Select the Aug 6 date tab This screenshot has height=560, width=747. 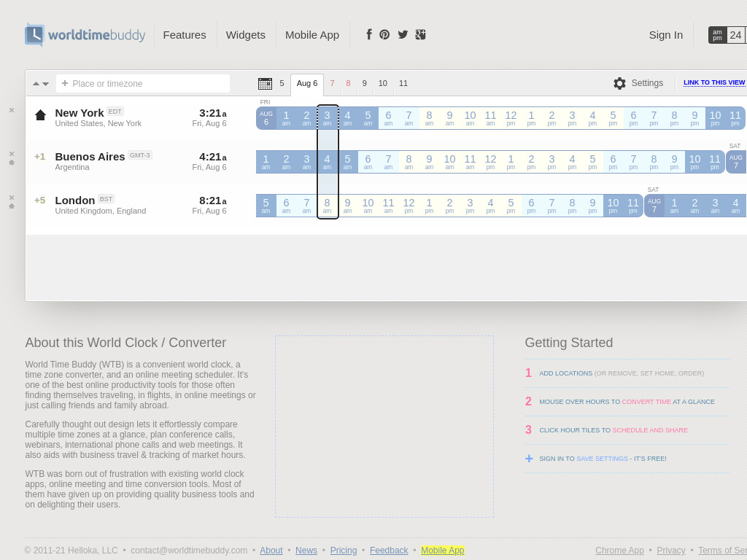[307, 84]
